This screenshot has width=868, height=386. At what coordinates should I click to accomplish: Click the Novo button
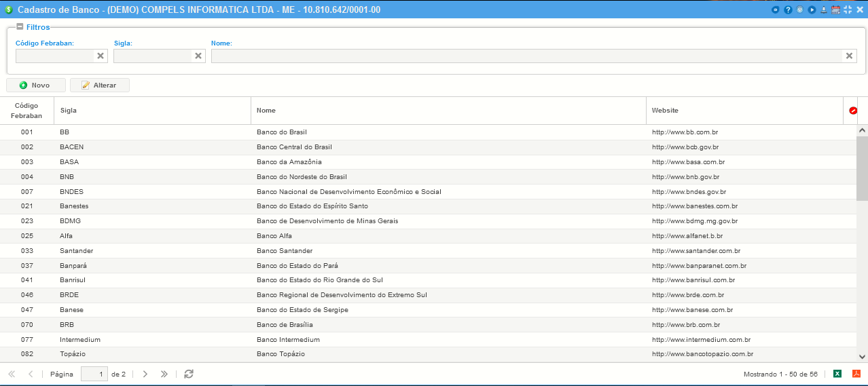tap(36, 85)
